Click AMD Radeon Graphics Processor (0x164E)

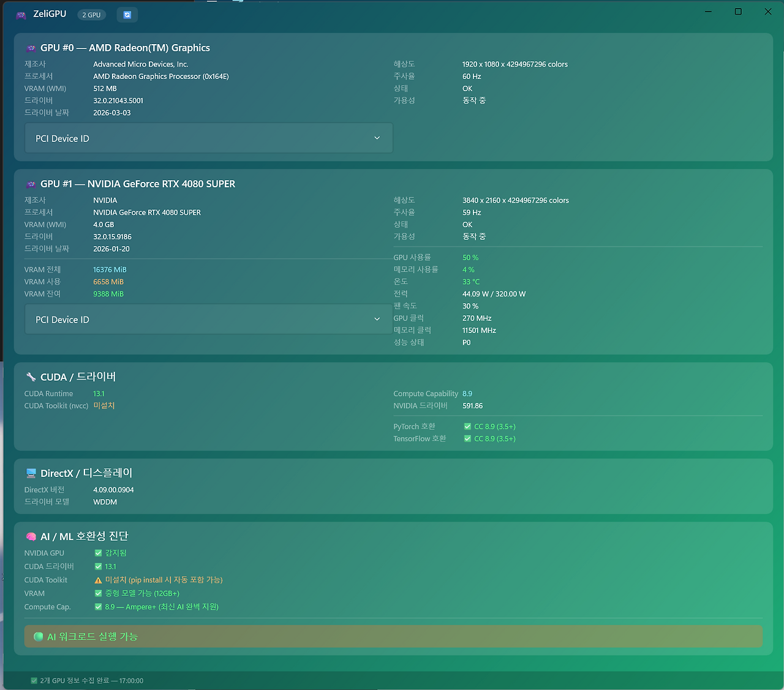(161, 77)
